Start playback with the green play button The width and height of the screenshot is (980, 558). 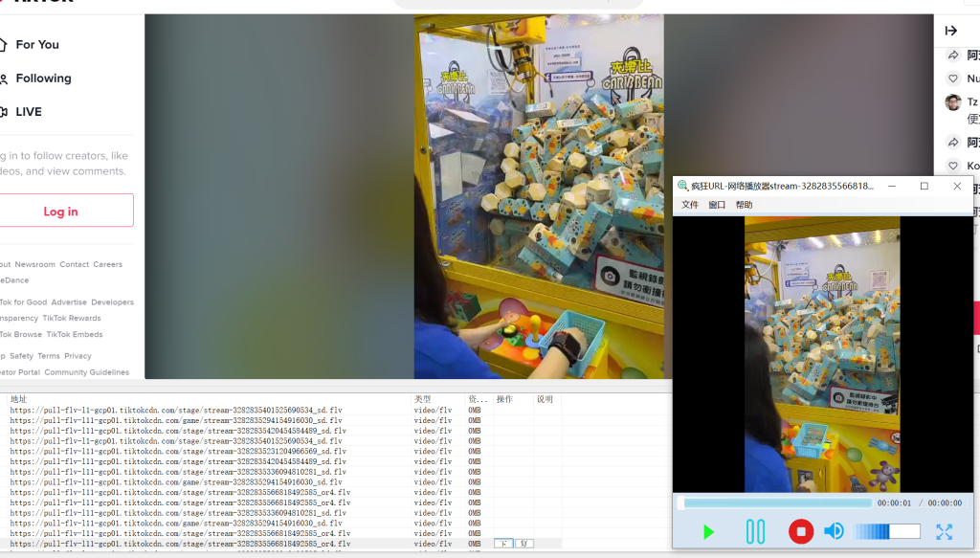[x=708, y=532]
